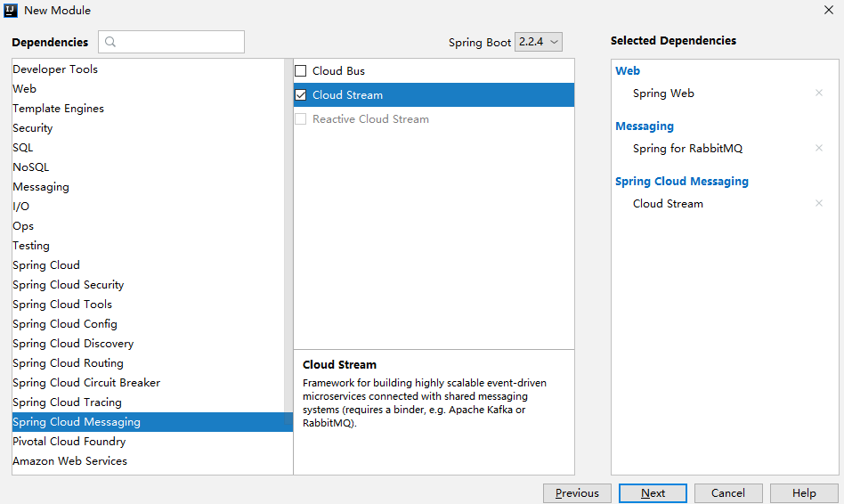Image resolution: width=844 pixels, height=504 pixels.
Task: Click the Previous button
Action: pos(577,493)
